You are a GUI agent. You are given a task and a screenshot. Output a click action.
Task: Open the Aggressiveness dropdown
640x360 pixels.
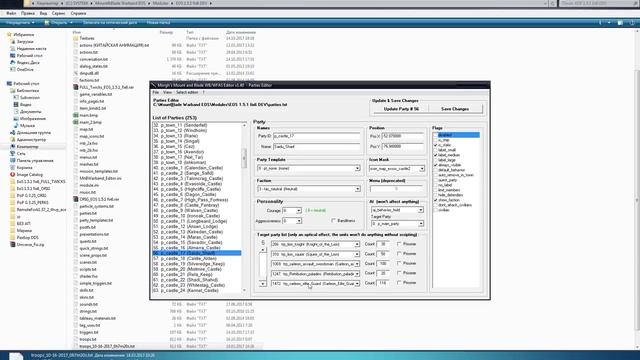point(299,221)
